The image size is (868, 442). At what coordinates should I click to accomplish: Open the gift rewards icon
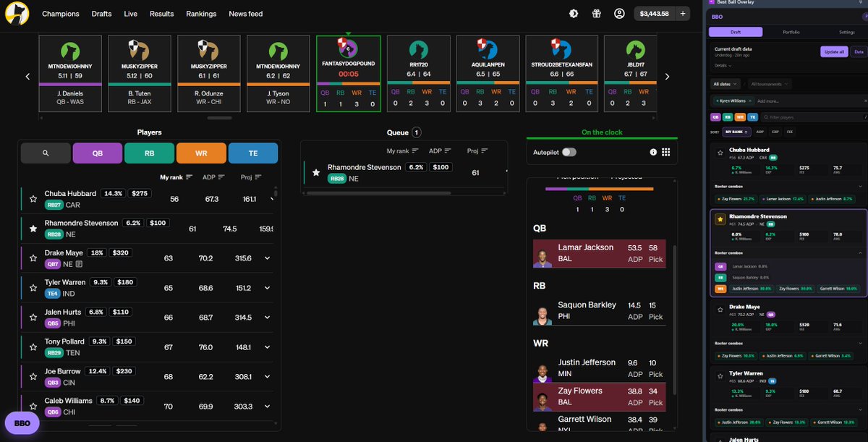click(596, 14)
